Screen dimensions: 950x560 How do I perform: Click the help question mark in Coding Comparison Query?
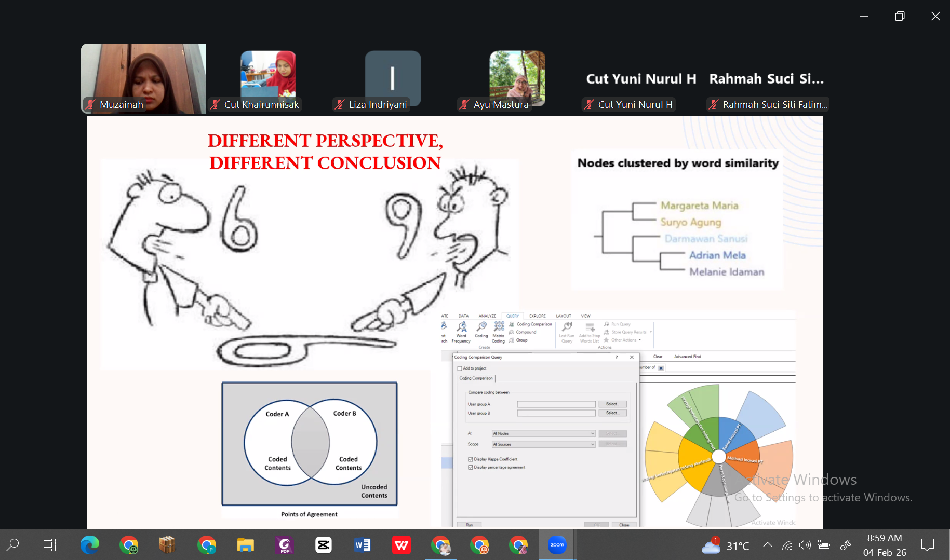tap(617, 357)
